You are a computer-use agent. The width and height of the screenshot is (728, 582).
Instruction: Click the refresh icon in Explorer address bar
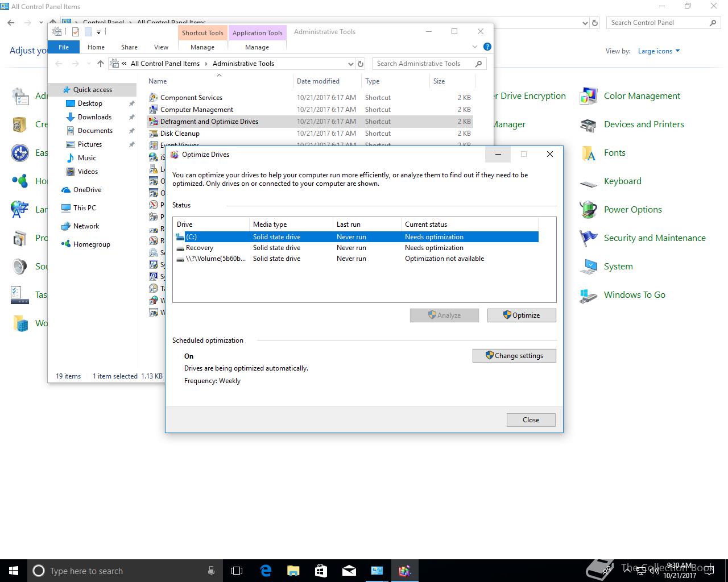coord(360,64)
